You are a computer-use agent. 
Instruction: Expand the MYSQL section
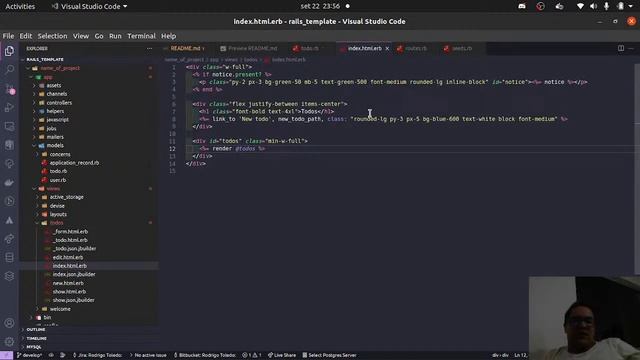[34, 347]
